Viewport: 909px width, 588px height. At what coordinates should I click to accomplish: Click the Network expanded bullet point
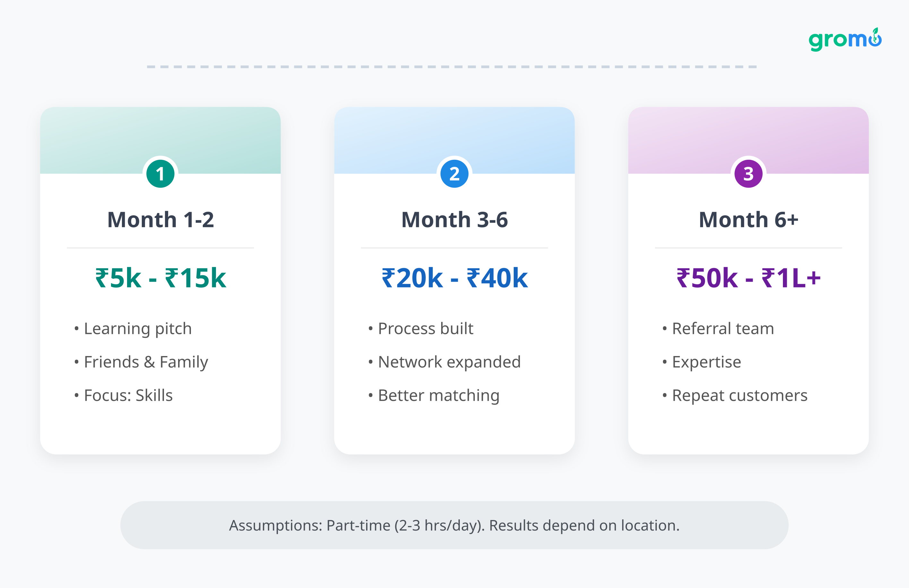pyautogui.click(x=449, y=362)
